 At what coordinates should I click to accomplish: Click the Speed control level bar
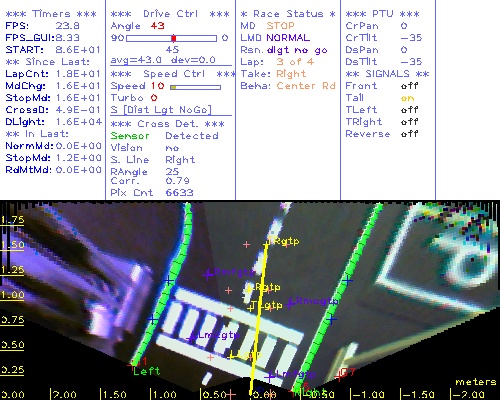coord(195,87)
